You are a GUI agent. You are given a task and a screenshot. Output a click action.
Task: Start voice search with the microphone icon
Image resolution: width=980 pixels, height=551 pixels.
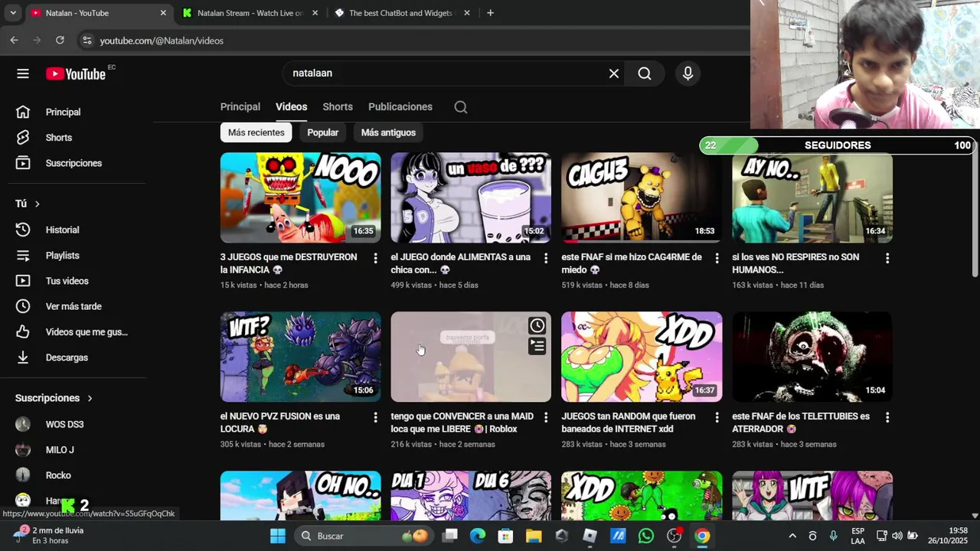coord(688,73)
